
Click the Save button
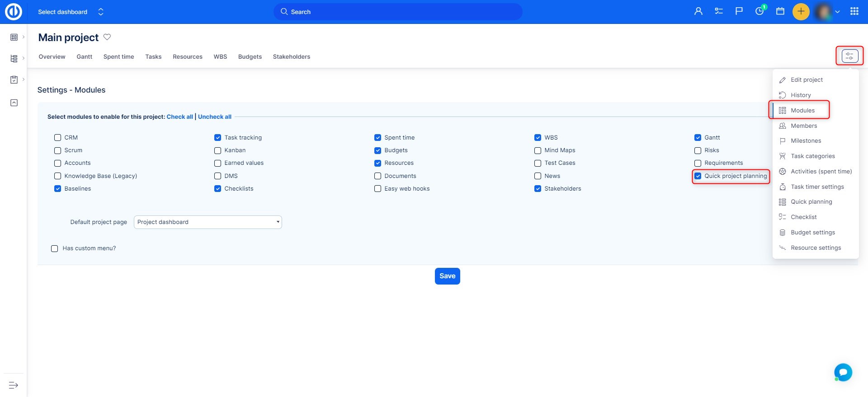[447, 276]
